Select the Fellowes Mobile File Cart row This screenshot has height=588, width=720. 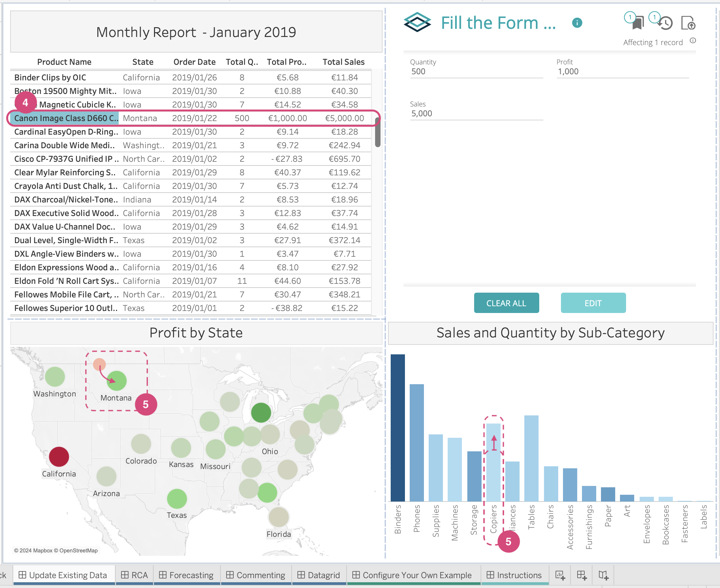pyautogui.click(x=191, y=295)
